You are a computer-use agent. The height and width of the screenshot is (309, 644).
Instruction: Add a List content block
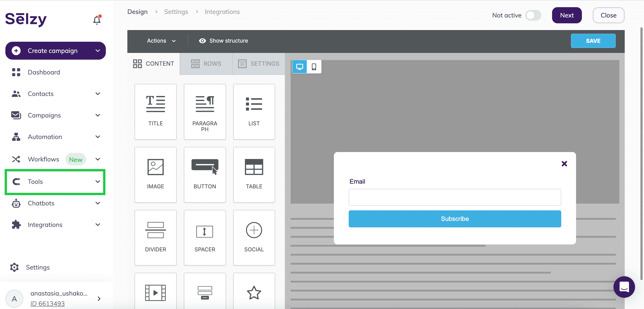[x=254, y=112]
